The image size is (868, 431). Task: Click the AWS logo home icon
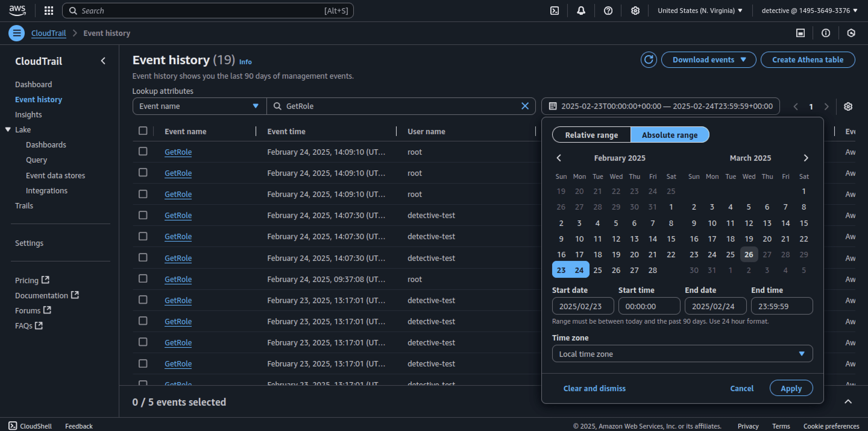[17, 11]
